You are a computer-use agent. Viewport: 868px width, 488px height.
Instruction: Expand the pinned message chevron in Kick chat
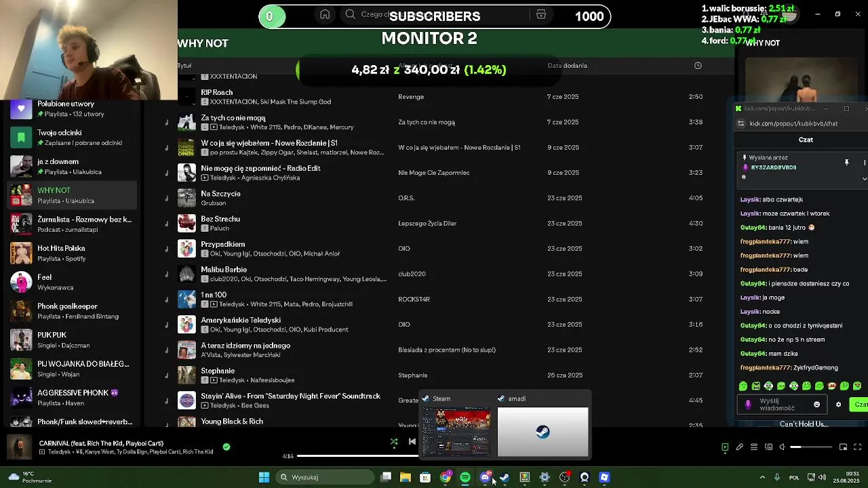tap(864, 178)
